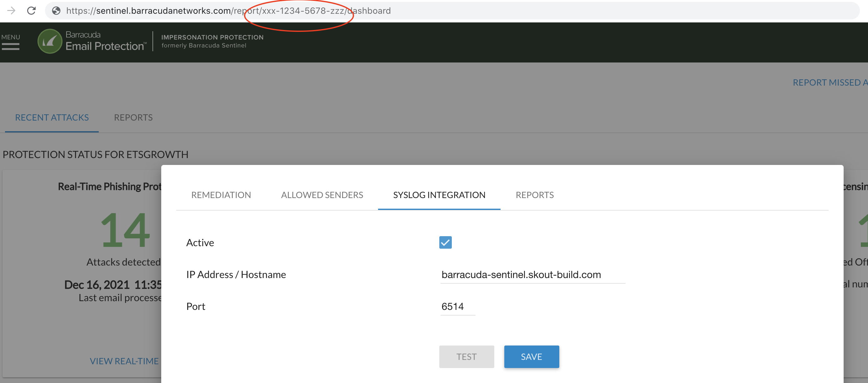Screen dimensions: 868x383
Task: Switch to the Remediation tab
Action: [x=221, y=195]
